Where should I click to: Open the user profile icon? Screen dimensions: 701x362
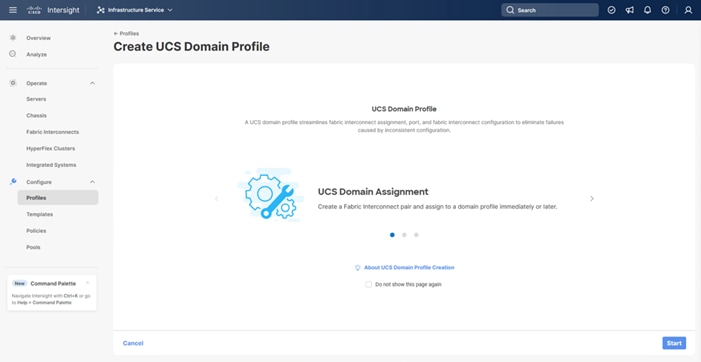[x=688, y=10]
